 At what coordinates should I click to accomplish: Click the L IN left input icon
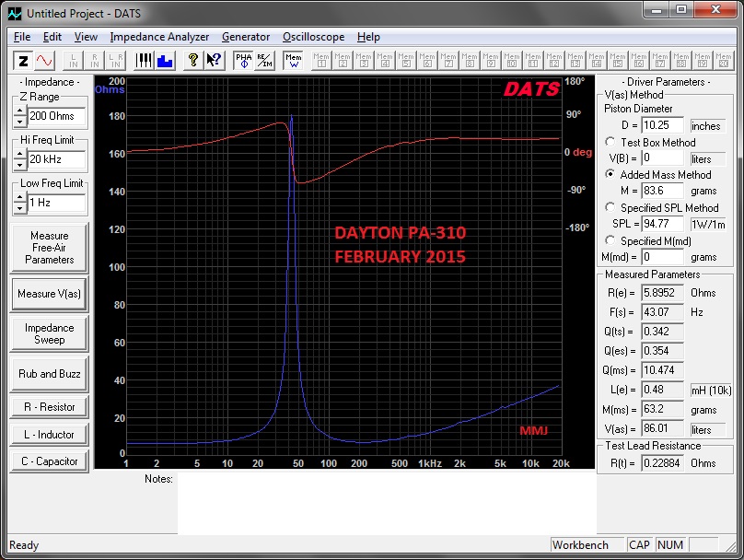tap(73, 60)
